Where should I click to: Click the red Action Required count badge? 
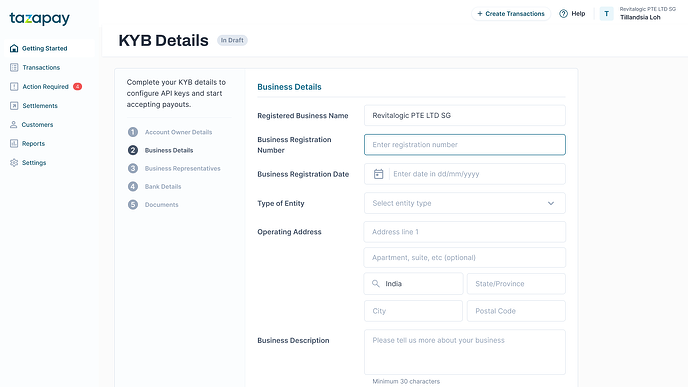coord(77,86)
